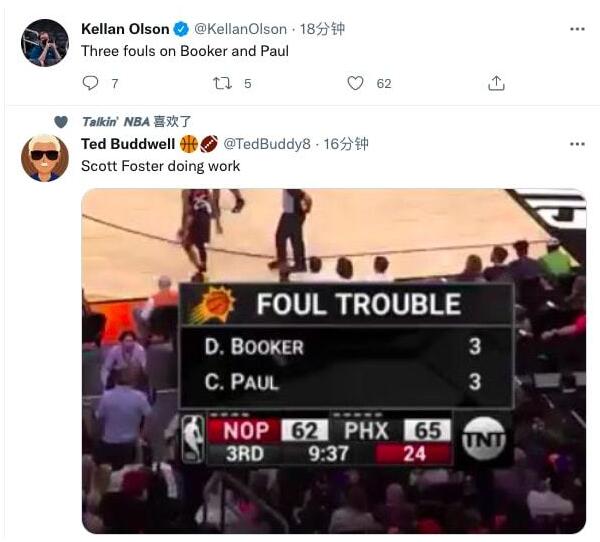
Task: Open the Talkin' NBA liked-by link
Action: [114, 121]
